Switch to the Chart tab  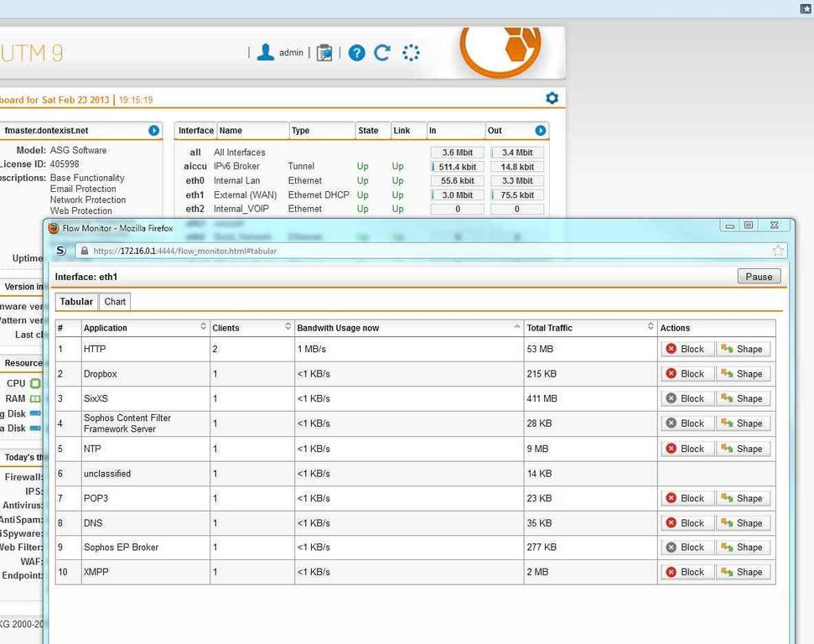115,302
